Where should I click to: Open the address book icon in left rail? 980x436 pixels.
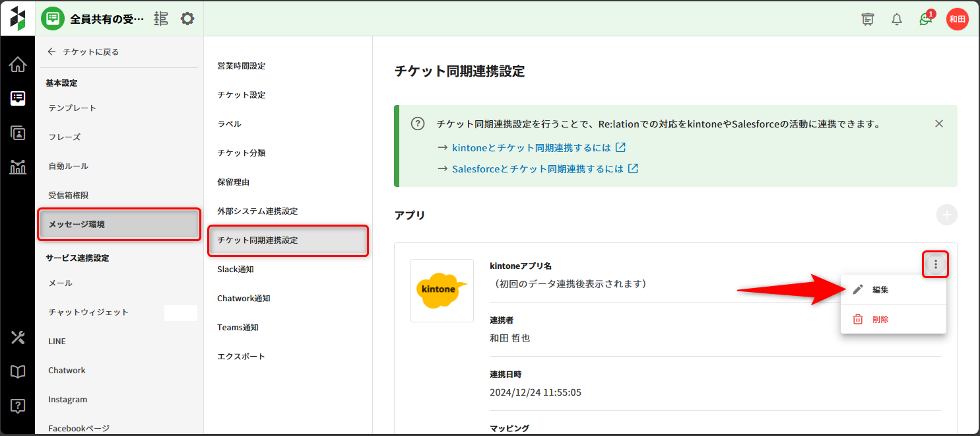click(x=18, y=132)
